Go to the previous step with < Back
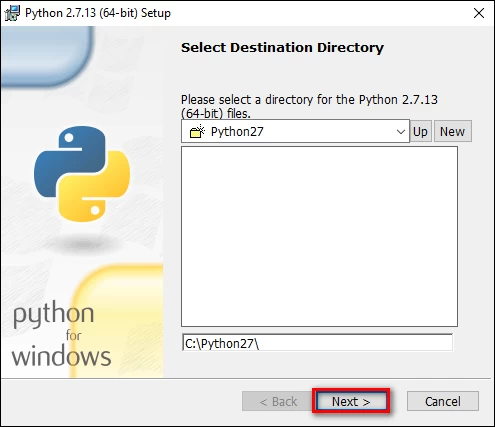495x427 pixels. coord(278,401)
